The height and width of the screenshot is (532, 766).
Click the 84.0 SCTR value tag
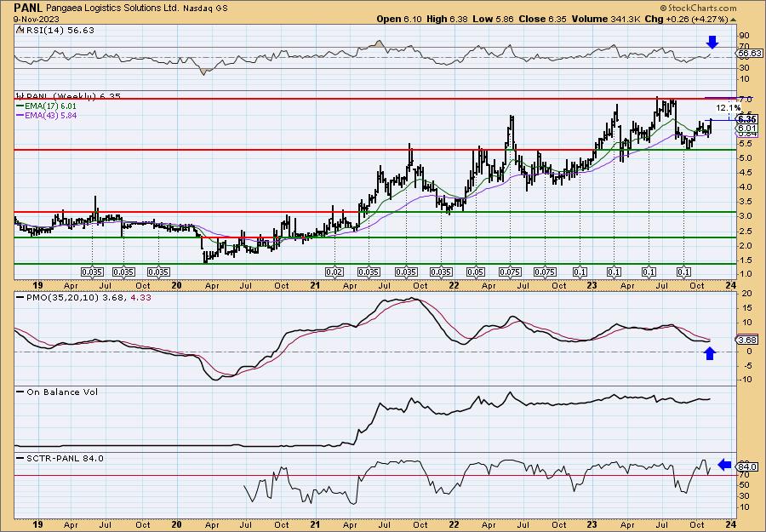click(x=748, y=467)
